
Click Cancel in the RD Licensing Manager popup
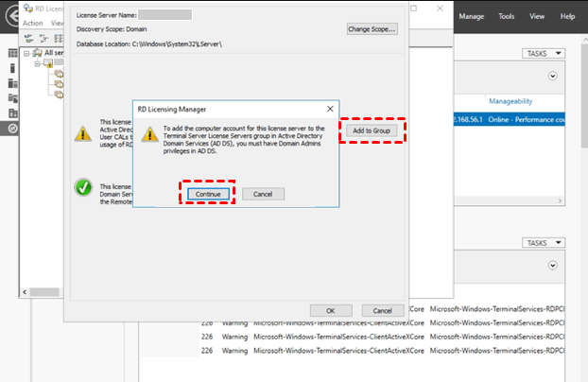click(x=263, y=194)
